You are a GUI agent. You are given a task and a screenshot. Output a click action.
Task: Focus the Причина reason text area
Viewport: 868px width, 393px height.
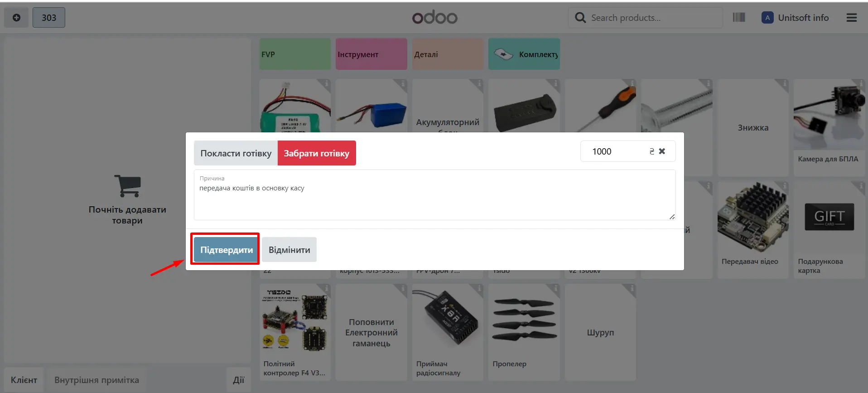point(434,199)
